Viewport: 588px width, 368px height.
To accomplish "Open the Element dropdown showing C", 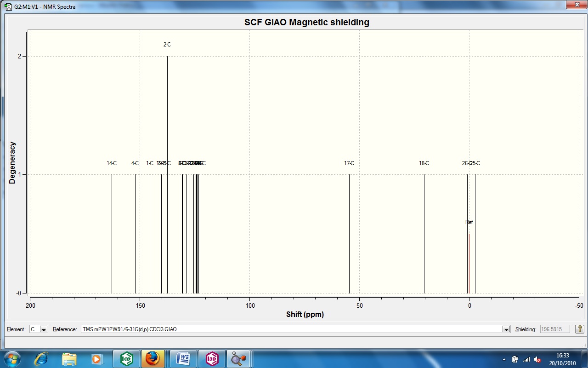I will (x=39, y=329).
